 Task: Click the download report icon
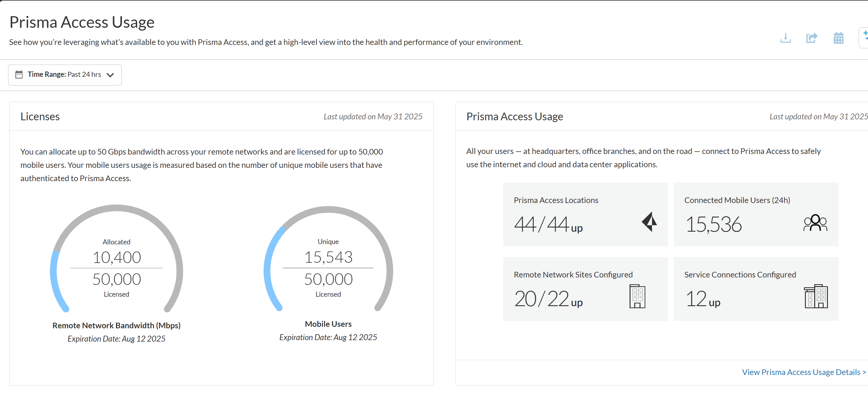point(785,38)
